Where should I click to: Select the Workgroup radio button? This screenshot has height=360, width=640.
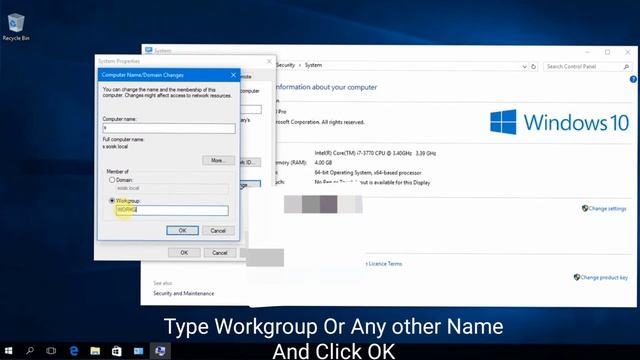112,201
